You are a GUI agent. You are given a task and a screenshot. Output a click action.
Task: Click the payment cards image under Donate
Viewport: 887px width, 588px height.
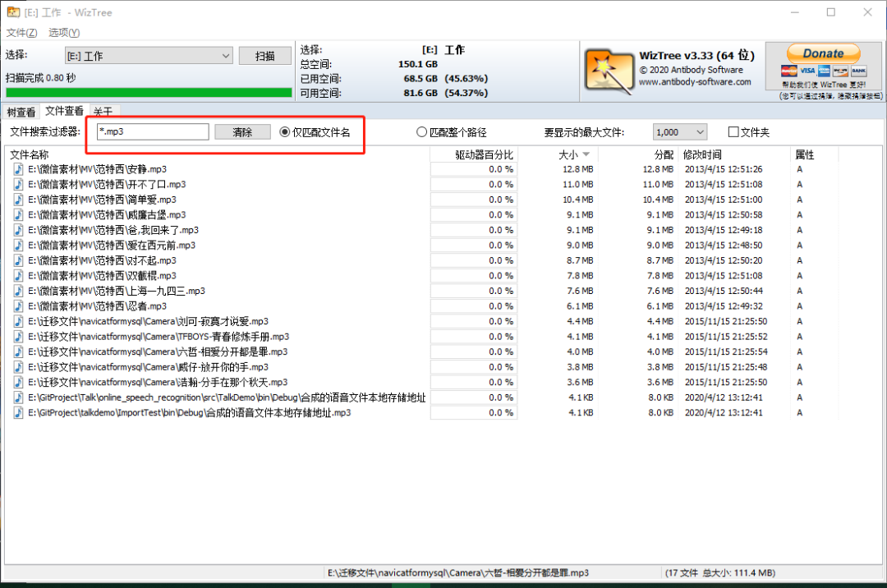824,71
